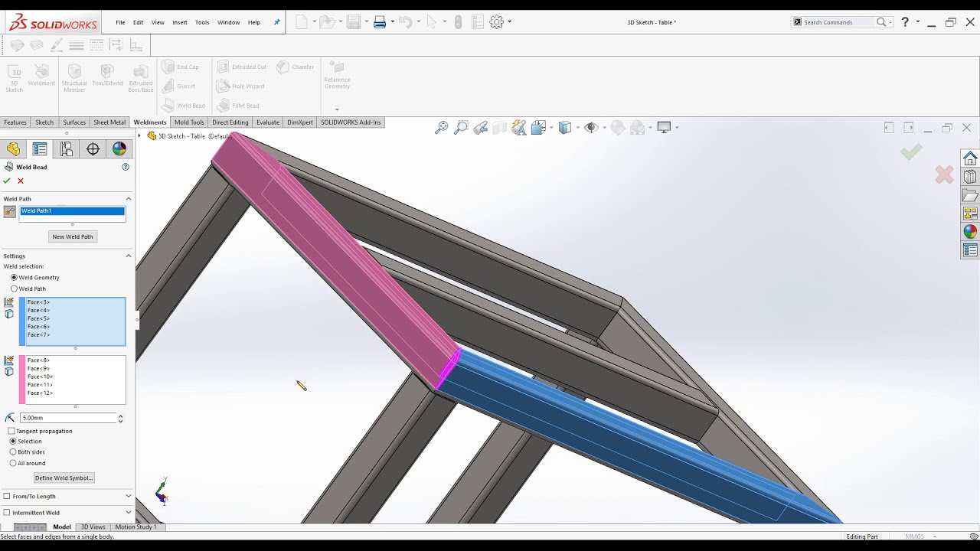Open the File menu
Viewport: 980px width, 551px height.
coord(120,22)
